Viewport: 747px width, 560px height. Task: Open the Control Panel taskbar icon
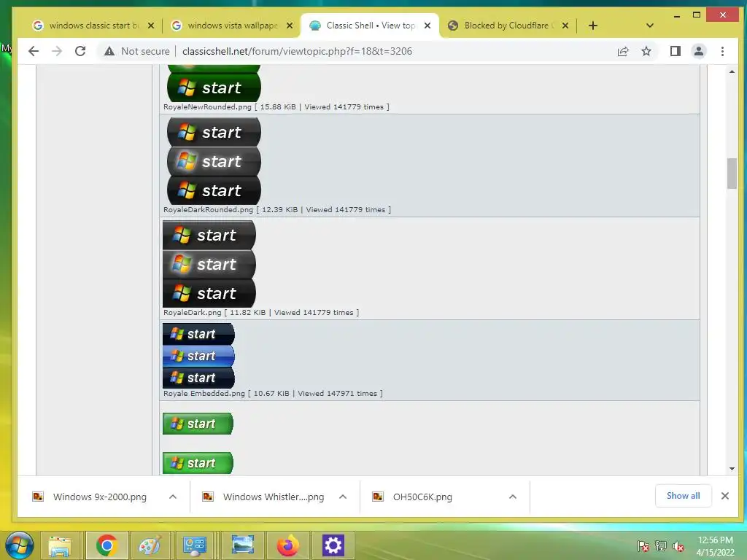(x=194, y=545)
